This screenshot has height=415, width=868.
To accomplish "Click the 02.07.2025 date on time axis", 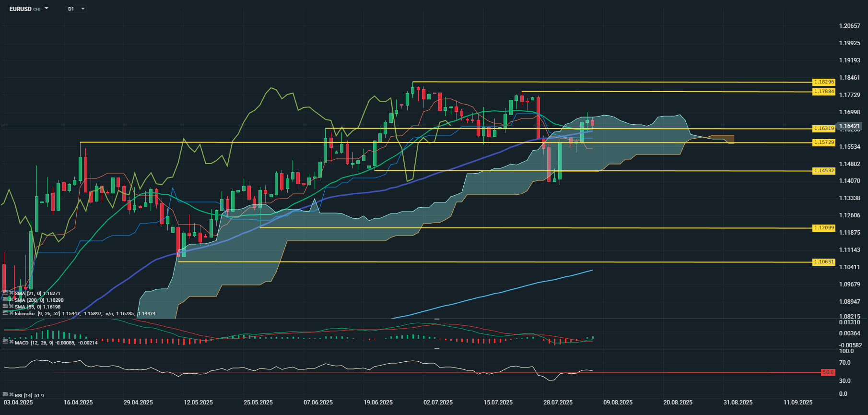I will (438, 403).
